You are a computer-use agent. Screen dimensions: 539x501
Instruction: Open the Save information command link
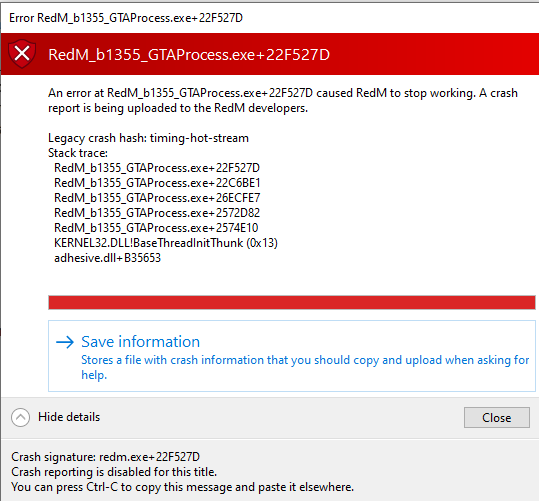click(x=292, y=356)
